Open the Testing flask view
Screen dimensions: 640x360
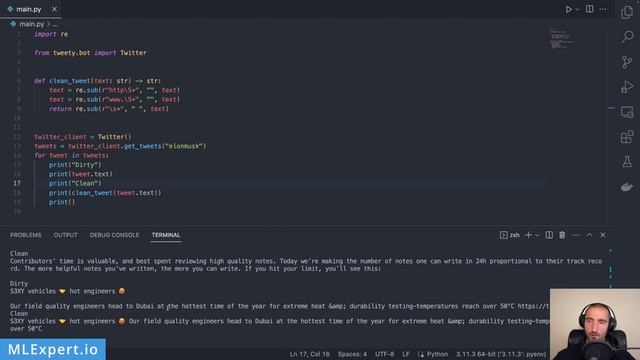(x=627, y=162)
